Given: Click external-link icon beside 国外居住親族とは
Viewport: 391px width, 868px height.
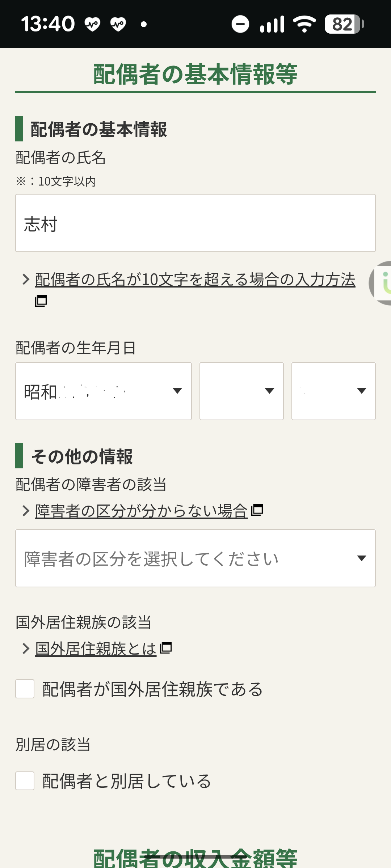Looking at the screenshot, I should [x=166, y=647].
